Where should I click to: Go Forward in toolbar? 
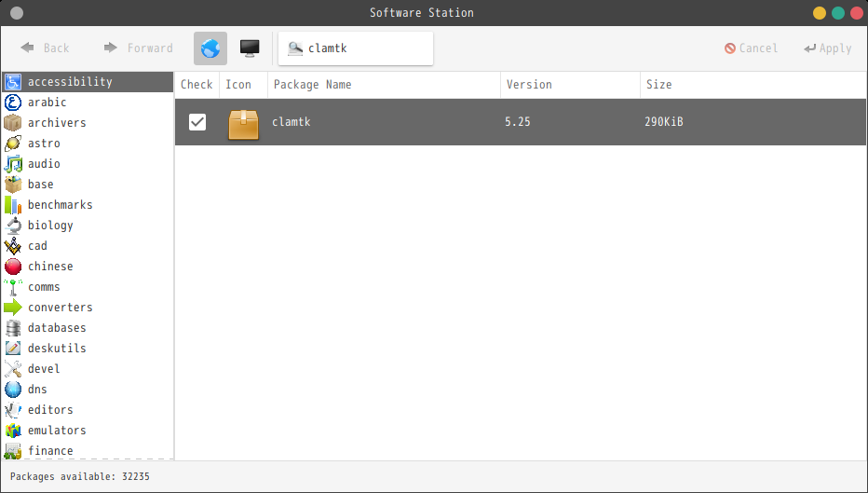(x=139, y=48)
